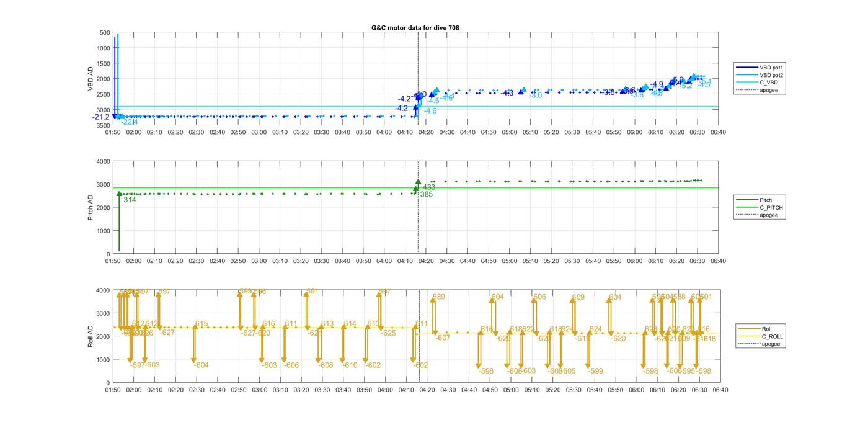This screenshot has height=430, width=868.
Task: Click the yellow C_ROLL legend line sample
Action: pos(748,336)
